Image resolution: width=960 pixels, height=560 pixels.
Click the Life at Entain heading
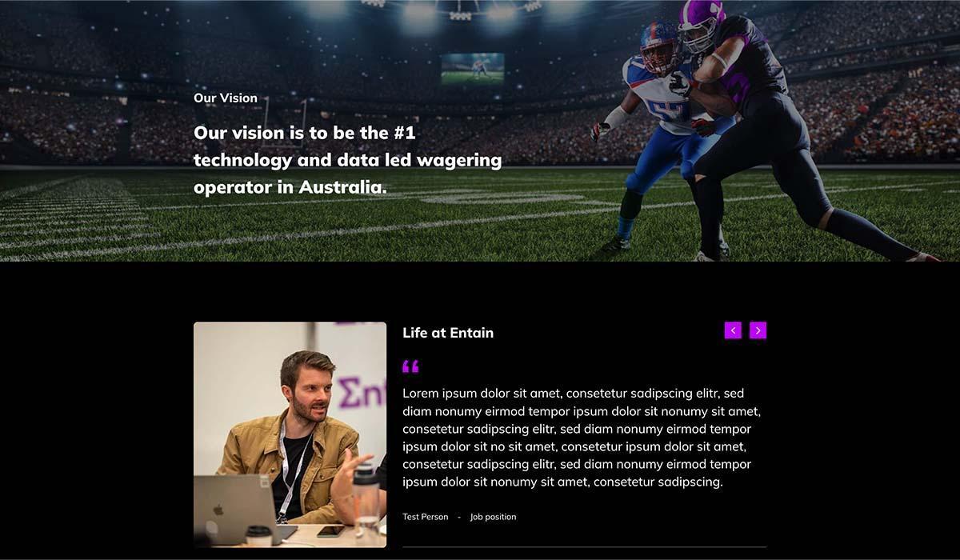pyautogui.click(x=448, y=333)
